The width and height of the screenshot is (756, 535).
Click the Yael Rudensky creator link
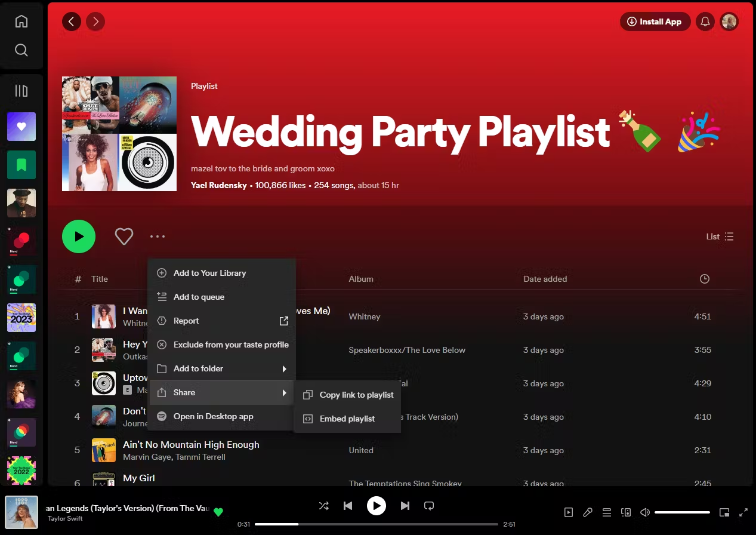click(219, 185)
